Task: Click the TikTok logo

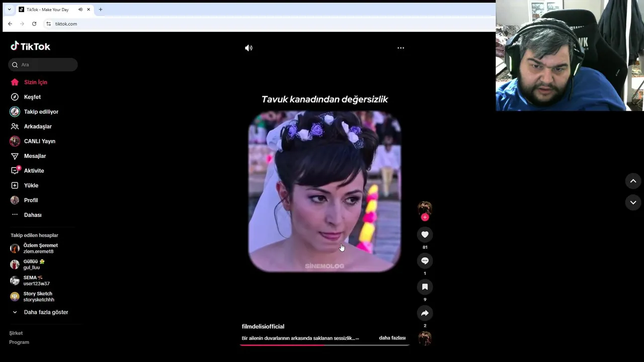Action: click(30, 46)
